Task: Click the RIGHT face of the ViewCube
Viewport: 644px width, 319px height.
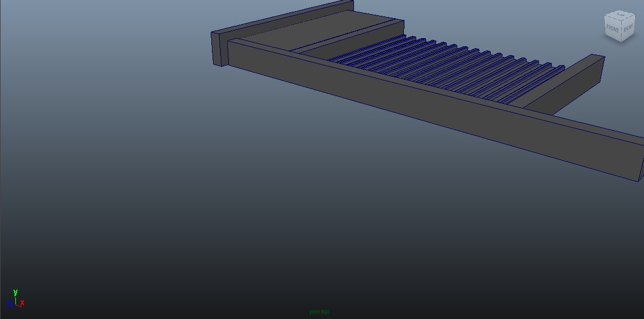Action: coord(628,29)
